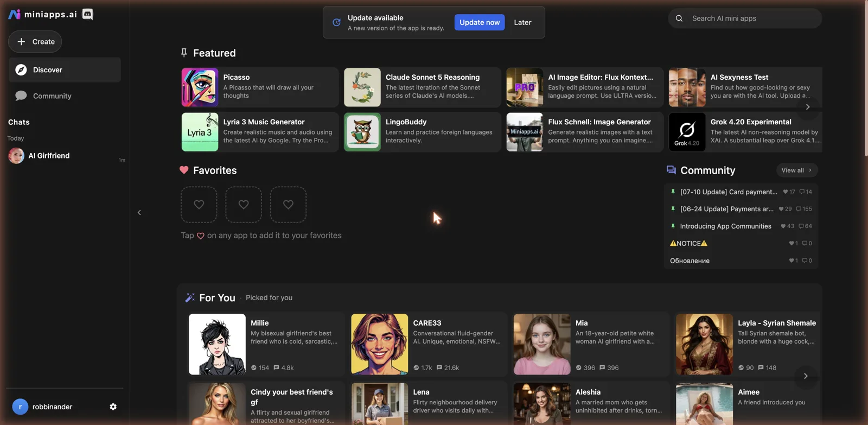Screen dimensions: 868x425
Task: Collapse the left sidebar with the chevron
Action: [139, 213]
